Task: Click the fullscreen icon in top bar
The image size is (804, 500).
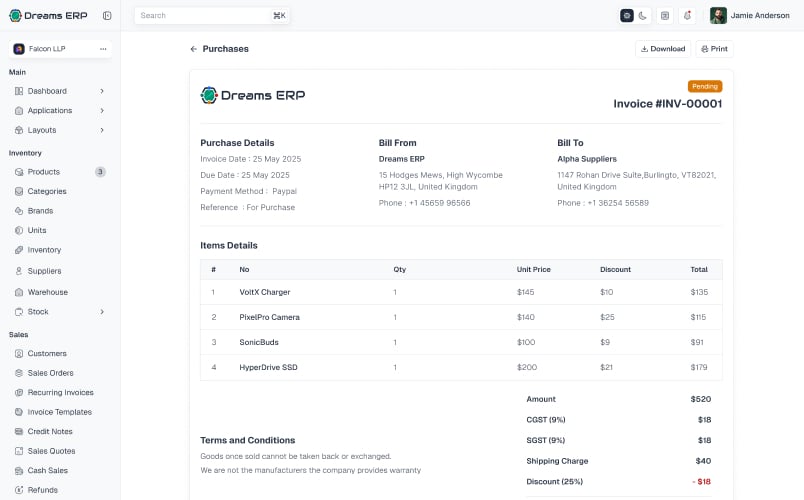Action: click(x=665, y=15)
